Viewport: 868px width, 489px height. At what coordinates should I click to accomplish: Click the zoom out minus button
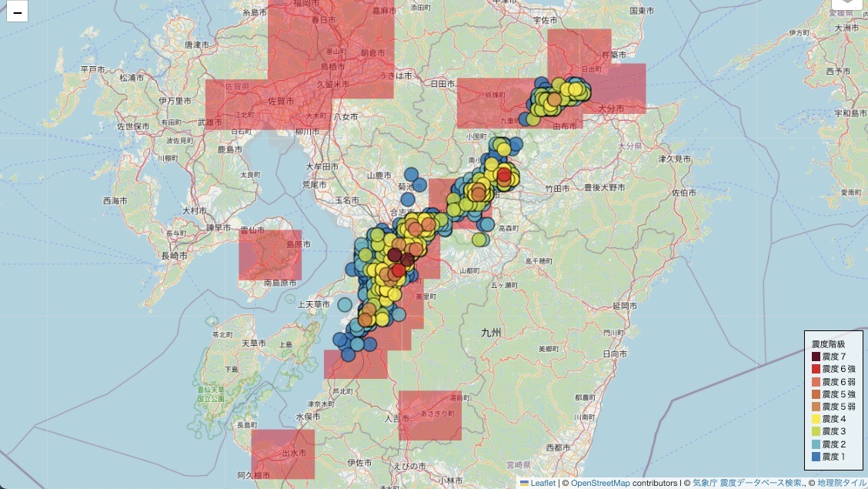(17, 12)
